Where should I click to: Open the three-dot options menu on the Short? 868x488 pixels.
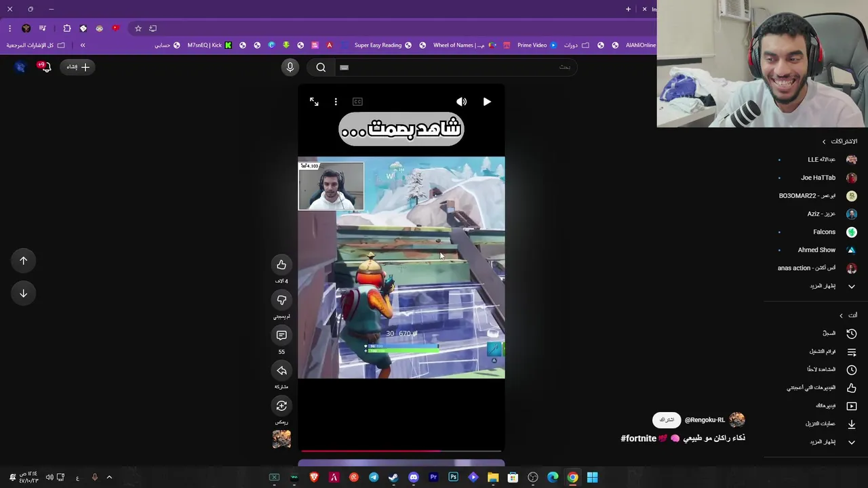point(336,102)
